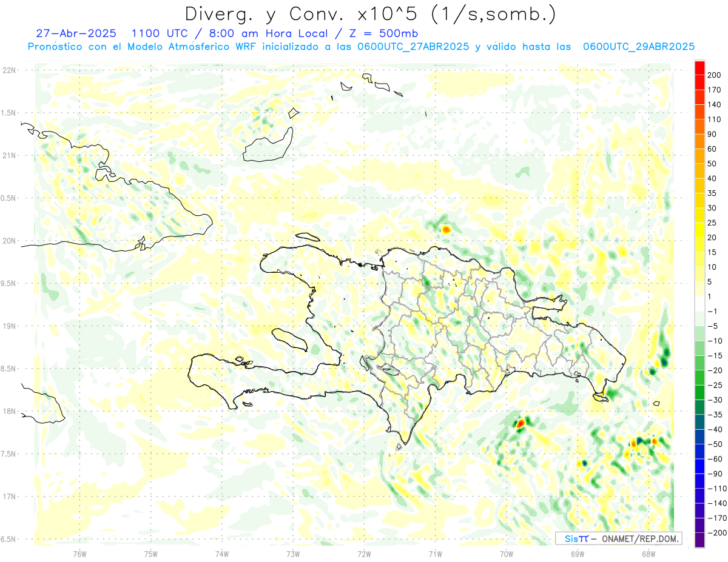Click the colorbar value 35
Image resolution: width=728 pixels, height=562 pixels.
pos(712,193)
